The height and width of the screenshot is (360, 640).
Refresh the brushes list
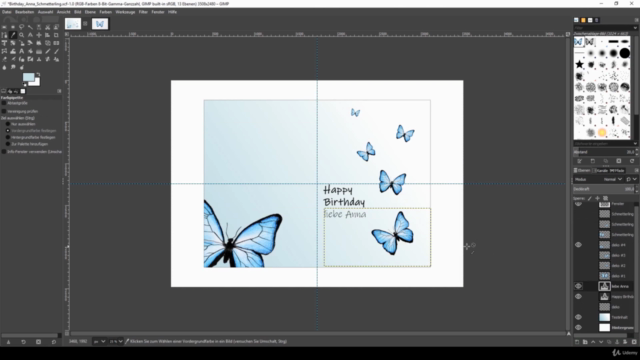(x=632, y=161)
